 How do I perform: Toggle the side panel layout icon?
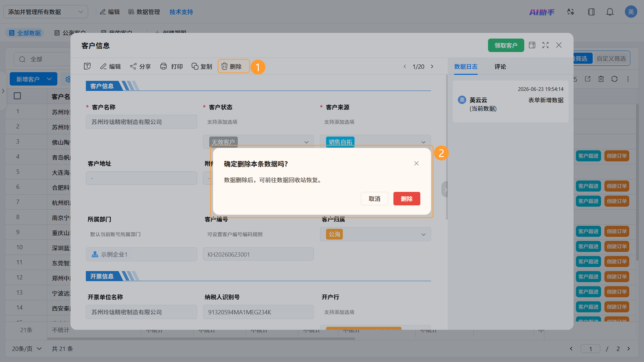(532, 45)
